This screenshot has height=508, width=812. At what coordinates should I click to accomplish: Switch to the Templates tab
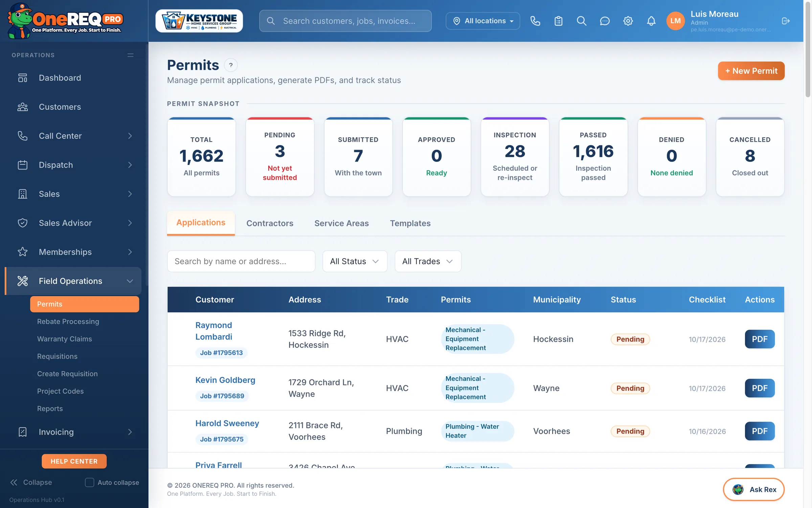pos(410,223)
